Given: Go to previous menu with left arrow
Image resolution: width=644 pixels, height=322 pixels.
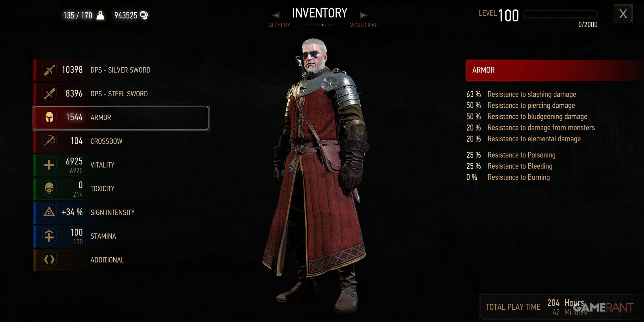Looking at the screenshot, I should (x=276, y=15).
